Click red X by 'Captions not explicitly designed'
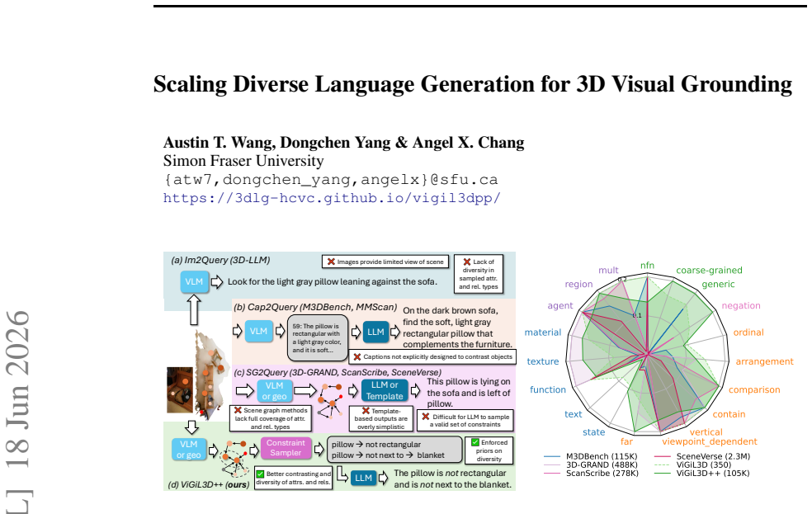This screenshot has height=514, width=812. pyautogui.click(x=356, y=356)
